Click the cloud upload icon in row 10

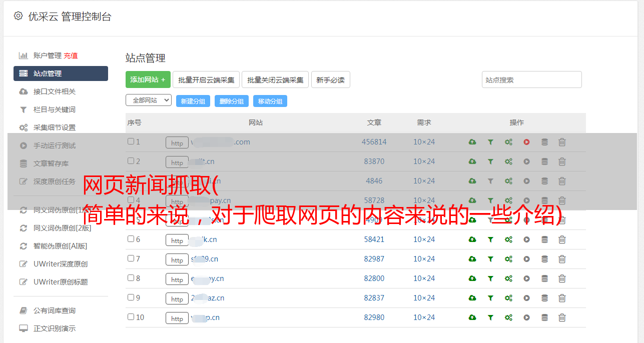[x=472, y=317]
